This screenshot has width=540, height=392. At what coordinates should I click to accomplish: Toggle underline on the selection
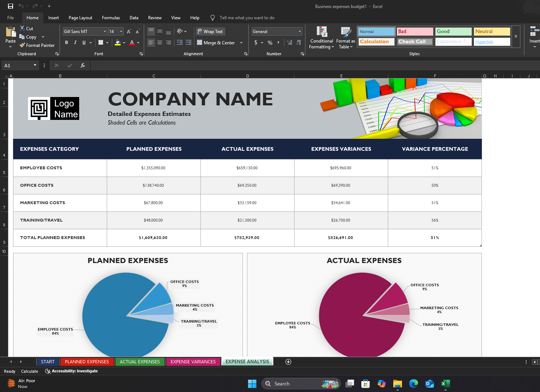pos(84,43)
